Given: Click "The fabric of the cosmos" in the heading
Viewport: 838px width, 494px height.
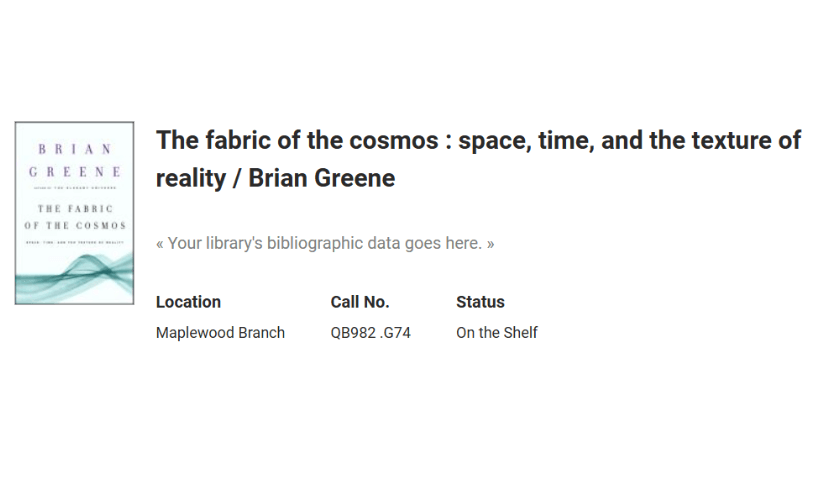Looking at the screenshot, I should 297,140.
